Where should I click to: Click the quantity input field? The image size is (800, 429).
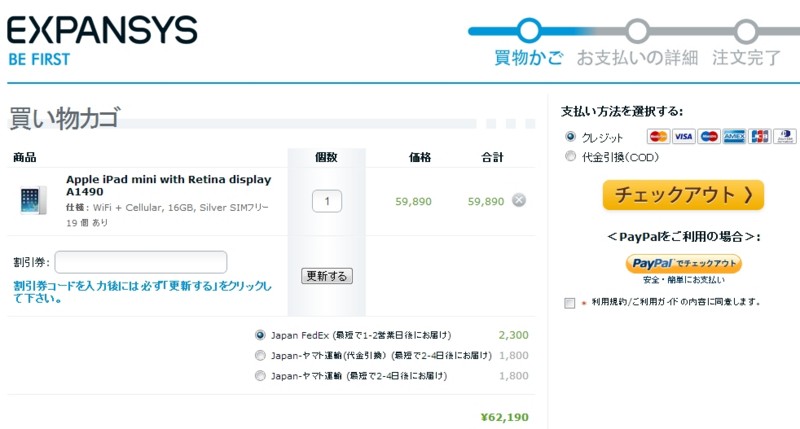coord(327,201)
